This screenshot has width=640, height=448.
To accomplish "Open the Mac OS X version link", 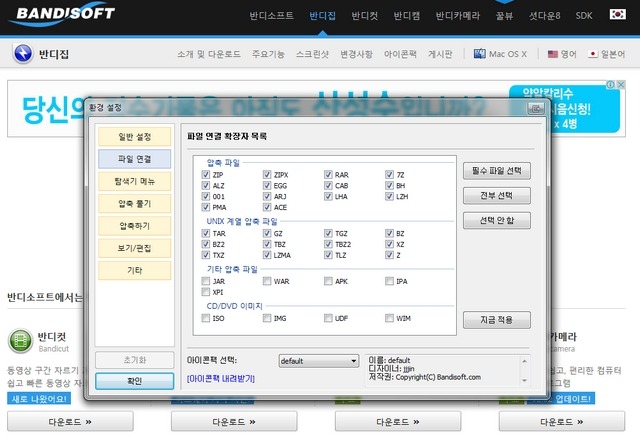I will point(500,53).
